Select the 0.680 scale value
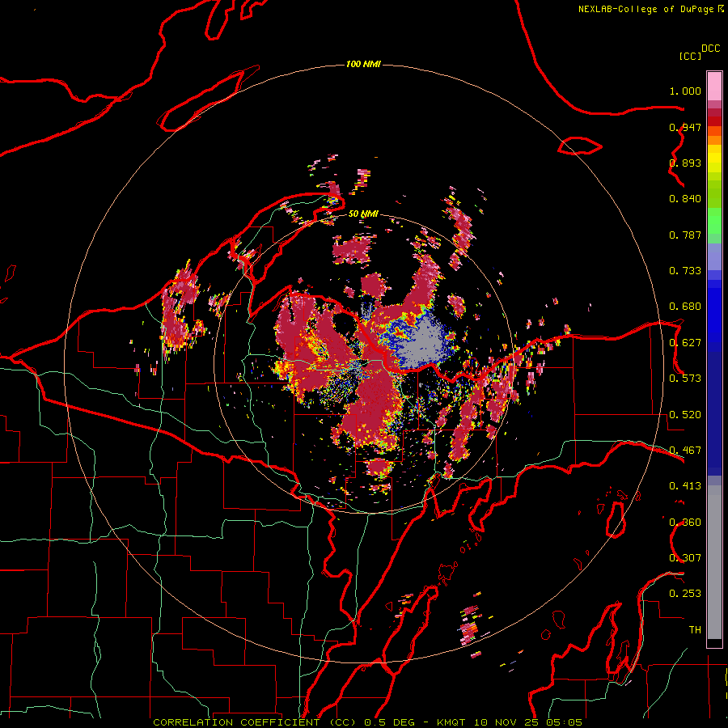Image resolution: width=728 pixels, height=728 pixels. [x=685, y=307]
